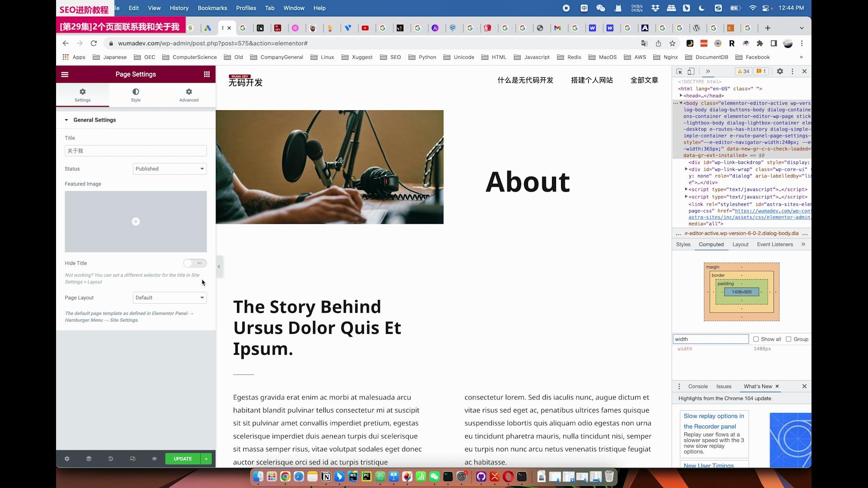This screenshot has width=868, height=488.
Task: Check the Group checkbox
Action: (788, 339)
